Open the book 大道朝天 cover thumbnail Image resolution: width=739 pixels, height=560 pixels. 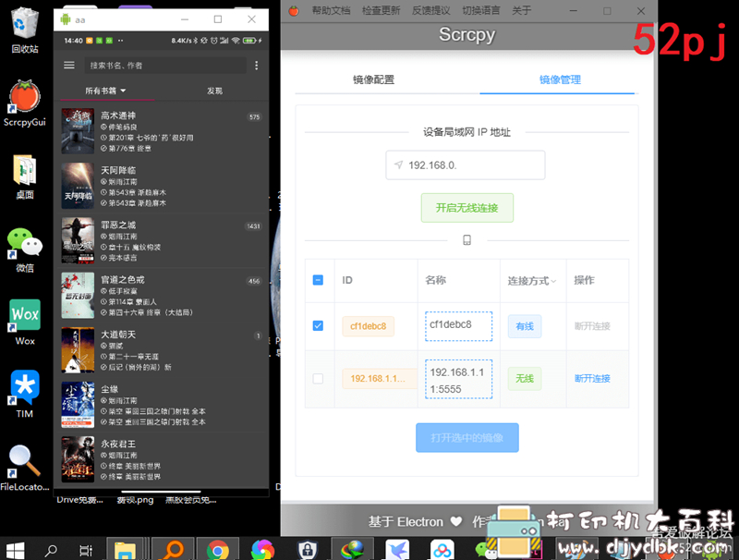coord(78,349)
